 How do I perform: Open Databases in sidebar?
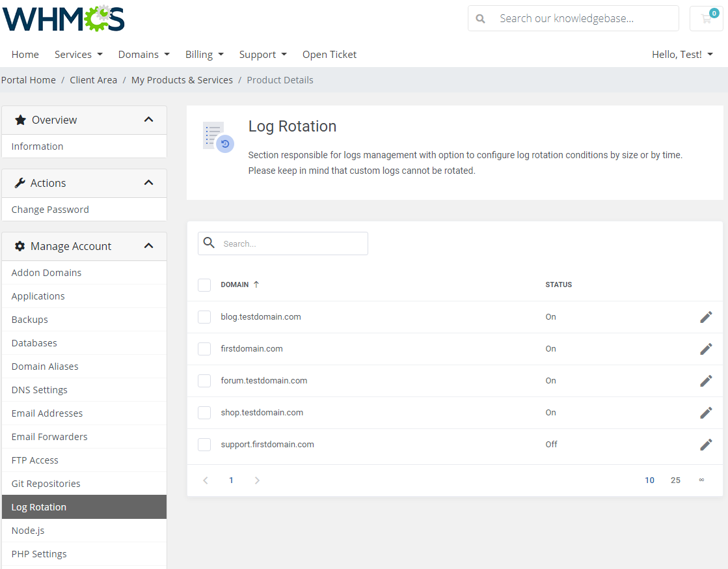pyautogui.click(x=84, y=343)
